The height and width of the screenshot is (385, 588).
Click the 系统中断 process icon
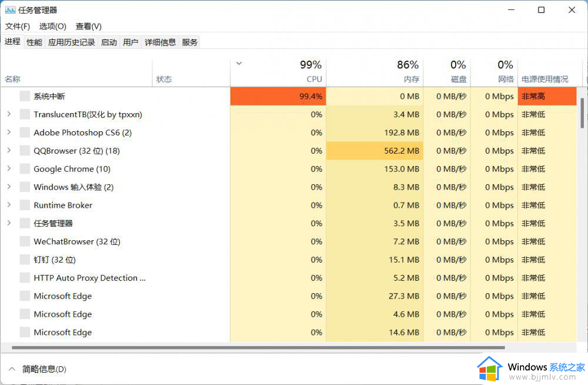click(25, 96)
